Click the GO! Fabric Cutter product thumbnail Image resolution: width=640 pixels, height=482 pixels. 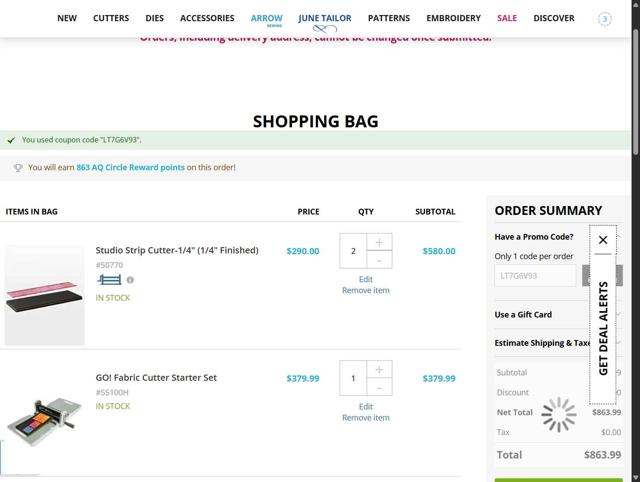point(44,420)
